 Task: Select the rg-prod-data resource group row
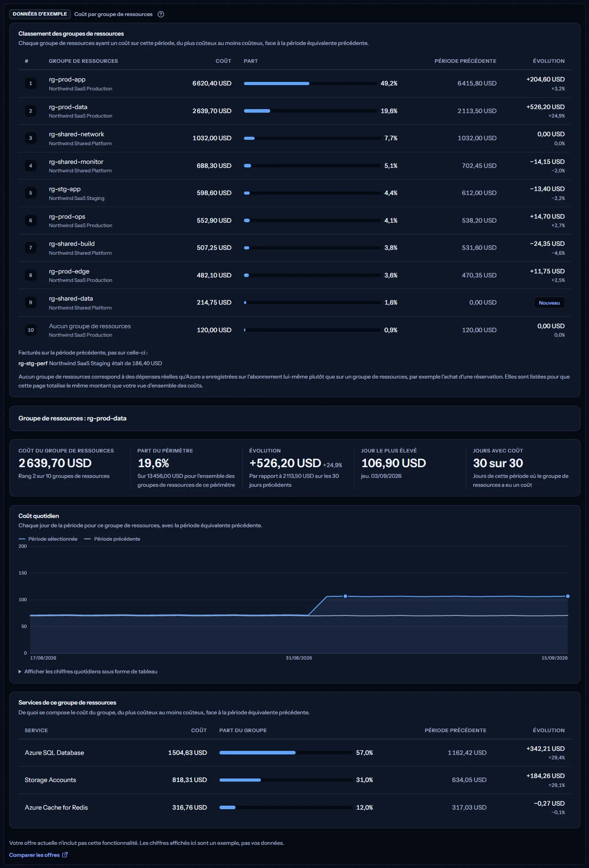point(295,111)
